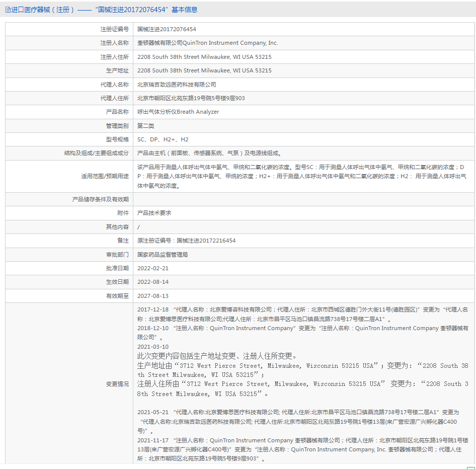Click the 变更情况 row label
The width and height of the screenshot is (476, 469).
[x=117, y=384]
